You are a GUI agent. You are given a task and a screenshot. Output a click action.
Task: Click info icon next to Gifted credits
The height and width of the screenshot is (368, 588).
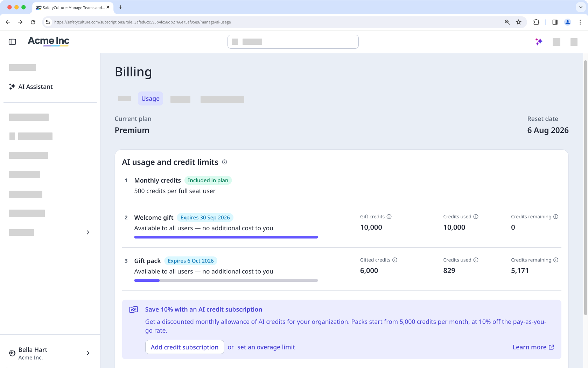(x=395, y=260)
